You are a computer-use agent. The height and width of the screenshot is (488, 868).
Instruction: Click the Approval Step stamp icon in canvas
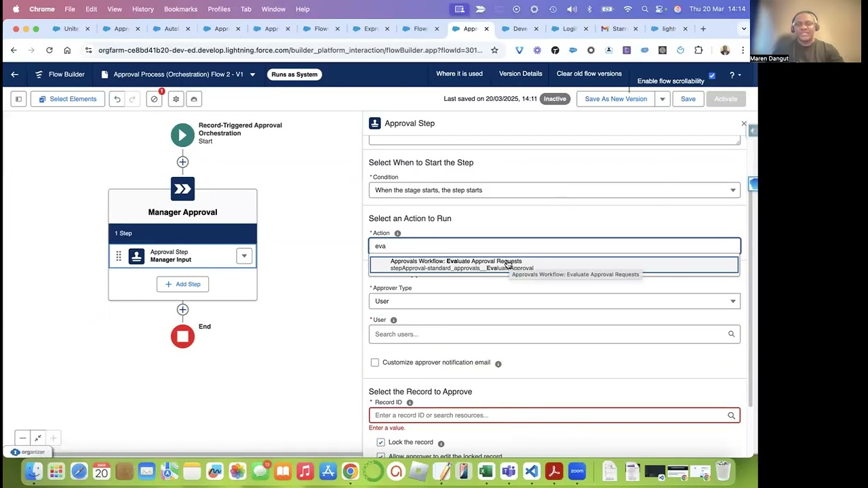(x=136, y=256)
